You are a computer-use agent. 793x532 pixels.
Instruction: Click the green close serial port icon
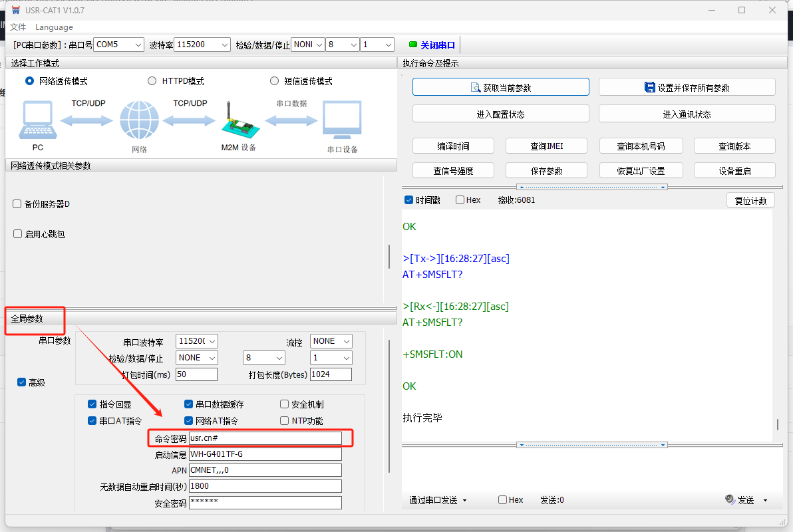(x=412, y=45)
